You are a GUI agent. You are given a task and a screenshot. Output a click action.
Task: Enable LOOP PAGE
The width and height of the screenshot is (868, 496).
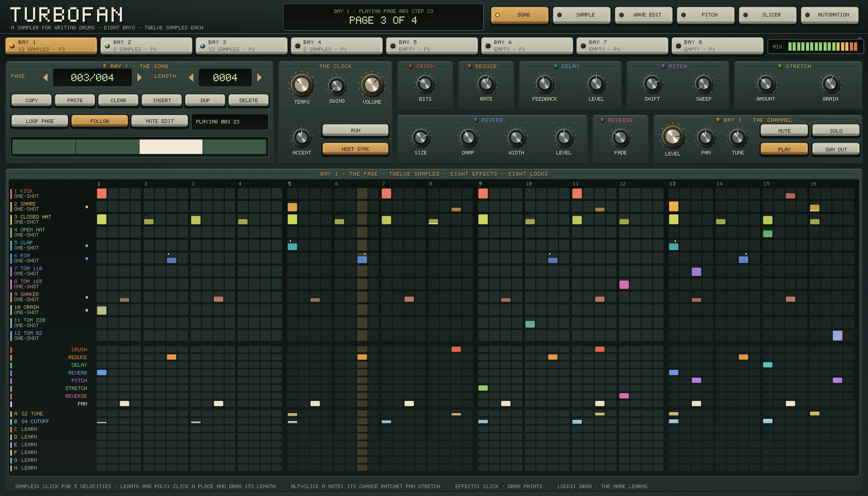point(40,121)
